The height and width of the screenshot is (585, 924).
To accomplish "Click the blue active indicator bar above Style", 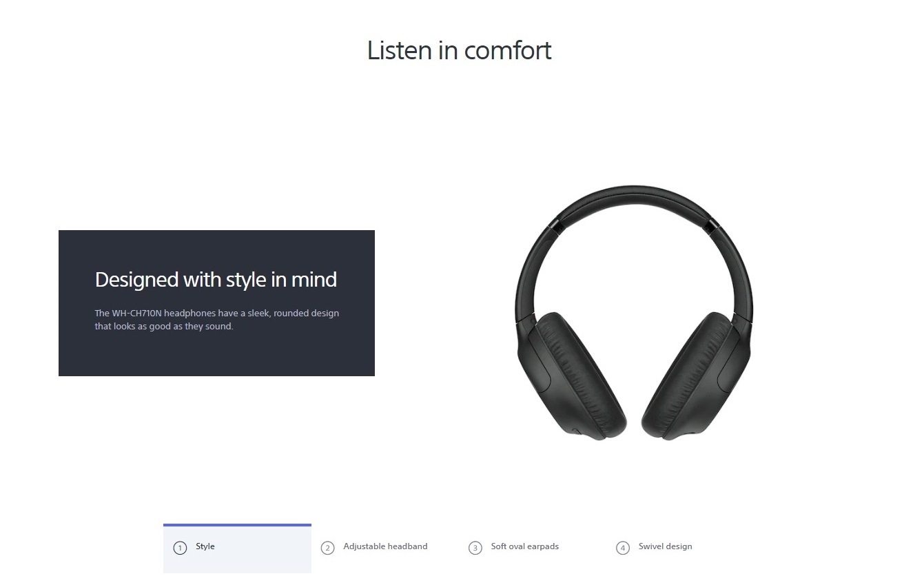I will 237,525.
